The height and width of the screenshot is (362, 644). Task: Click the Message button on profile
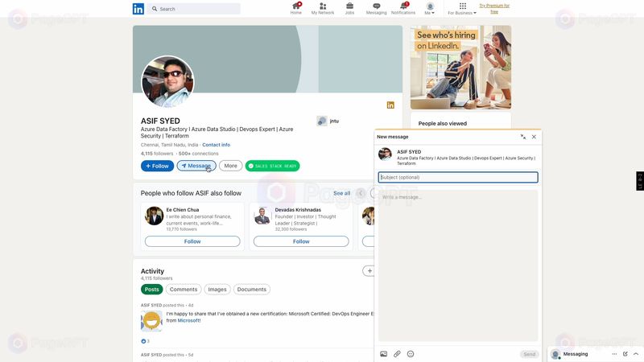pos(196,166)
